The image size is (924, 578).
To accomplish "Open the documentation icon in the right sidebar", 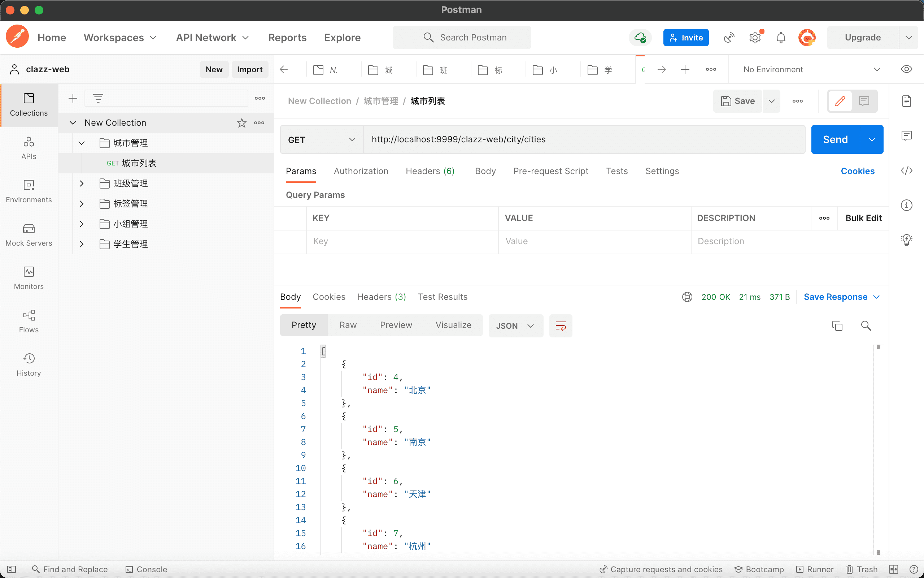I will point(906,101).
